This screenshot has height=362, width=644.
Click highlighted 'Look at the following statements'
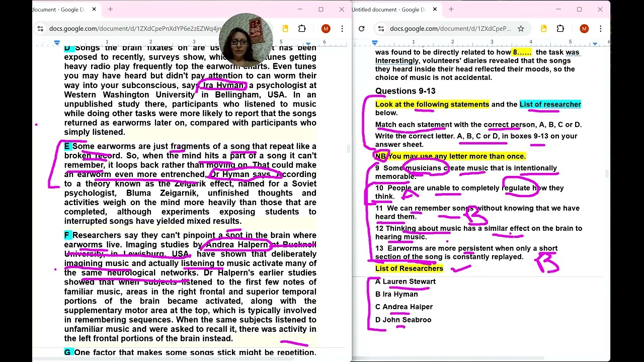[x=432, y=105]
